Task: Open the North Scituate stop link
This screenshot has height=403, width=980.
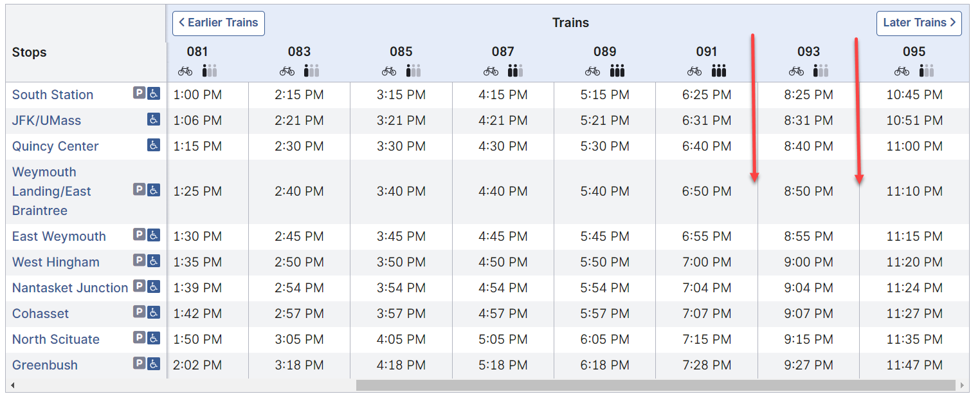Action: [x=56, y=339]
